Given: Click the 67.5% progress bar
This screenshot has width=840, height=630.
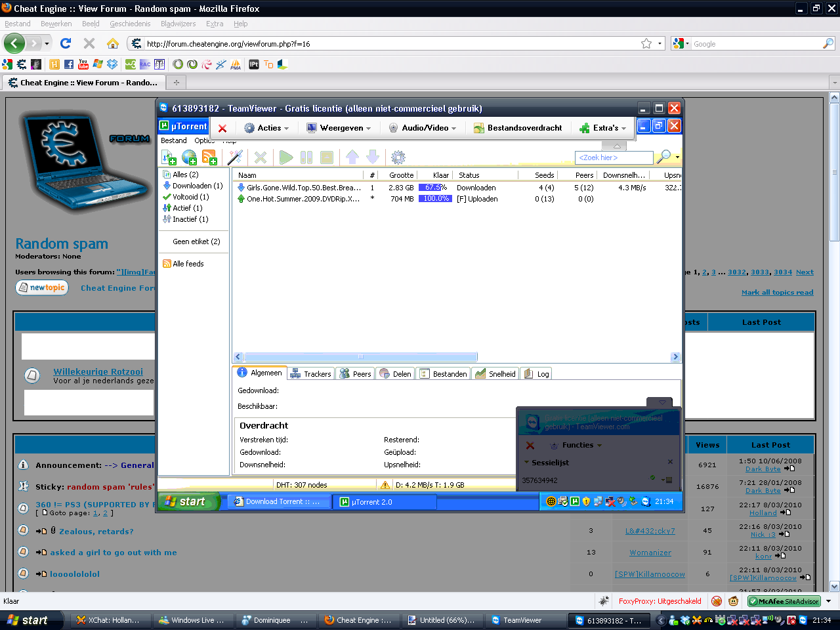Looking at the screenshot, I should (x=436, y=188).
